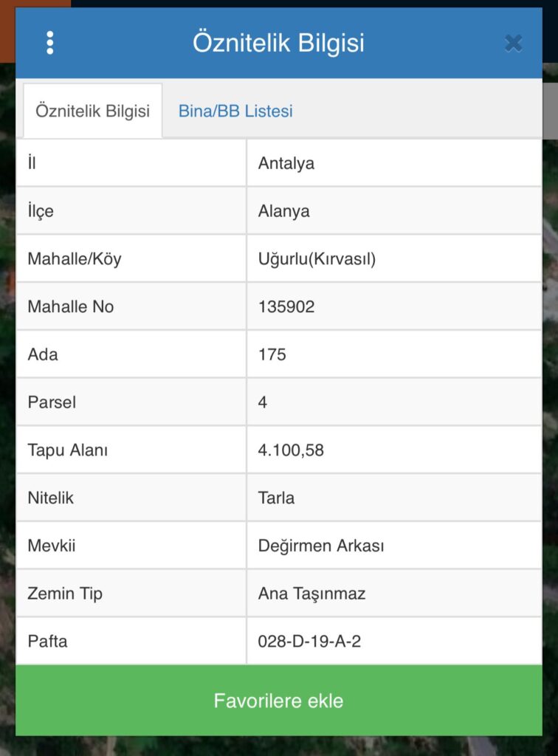Click the Antalya province value
Viewport: 558px width, 756px height.
click(286, 163)
